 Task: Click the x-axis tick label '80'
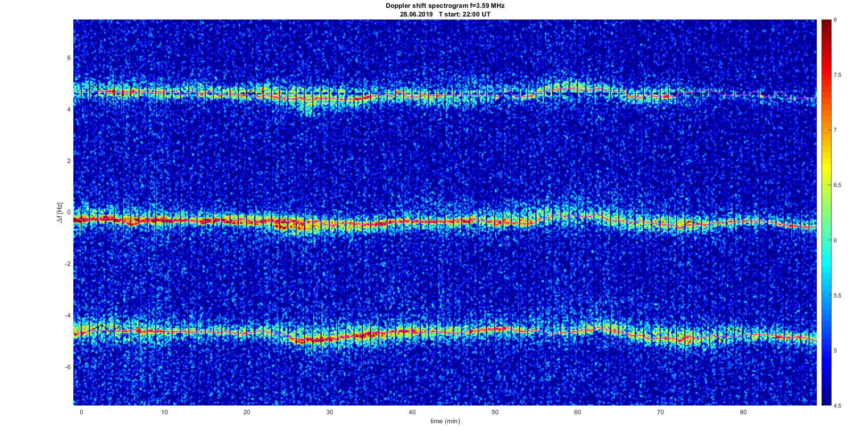(x=743, y=412)
